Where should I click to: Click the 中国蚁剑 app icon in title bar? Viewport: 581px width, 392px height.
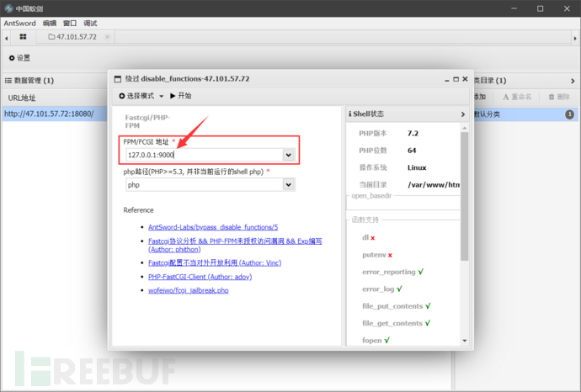[8, 8]
